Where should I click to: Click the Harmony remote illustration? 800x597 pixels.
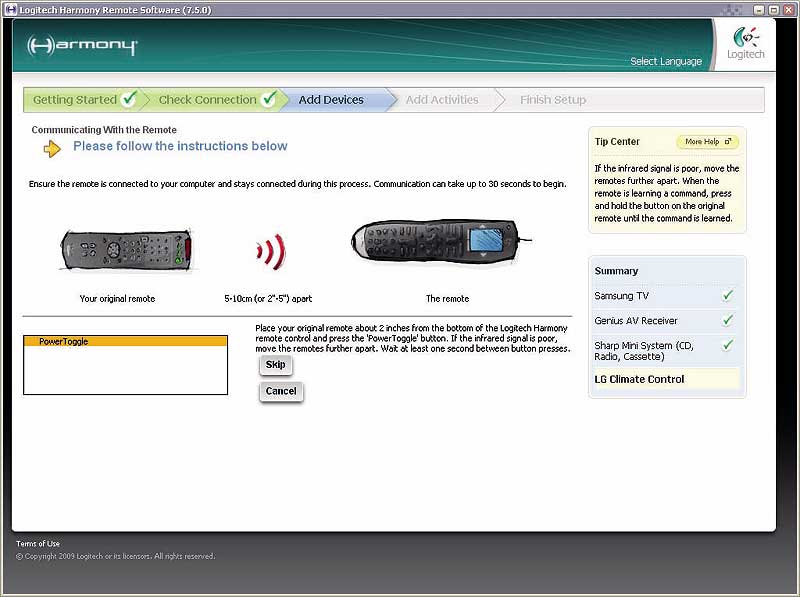click(x=440, y=241)
